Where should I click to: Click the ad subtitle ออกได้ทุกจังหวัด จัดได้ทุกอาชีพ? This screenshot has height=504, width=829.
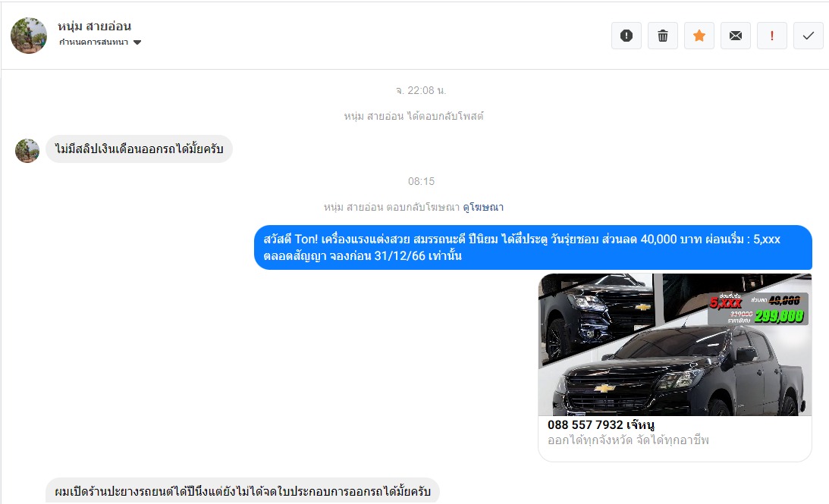tap(628, 440)
